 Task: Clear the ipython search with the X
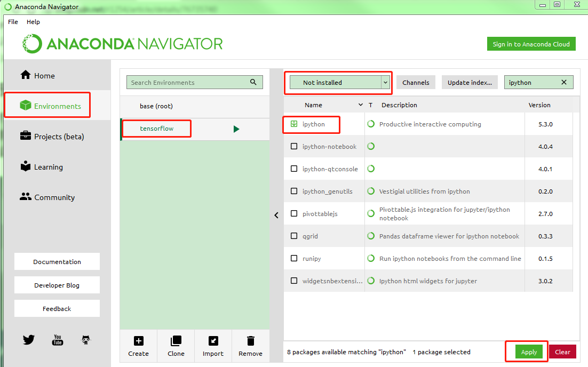pos(563,82)
